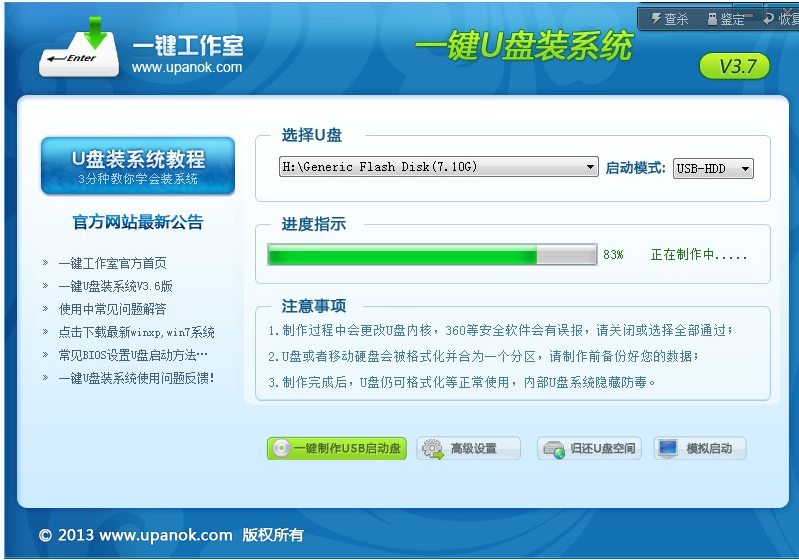This screenshot has width=799, height=560.
Task: Click the green progress bar at 83%
Action: [x=432, y=256]
